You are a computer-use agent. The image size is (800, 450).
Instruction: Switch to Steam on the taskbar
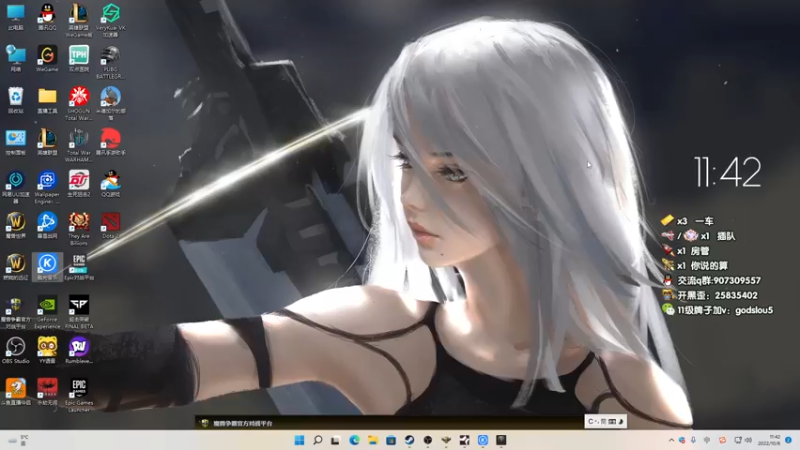pyautogui.click(x=409, y=440)
